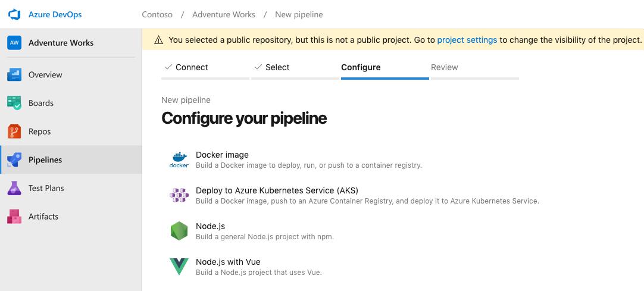Click 'New pipeline' label above heading
Viewport: 644px width, 291px height.
(x=186, y=100)
